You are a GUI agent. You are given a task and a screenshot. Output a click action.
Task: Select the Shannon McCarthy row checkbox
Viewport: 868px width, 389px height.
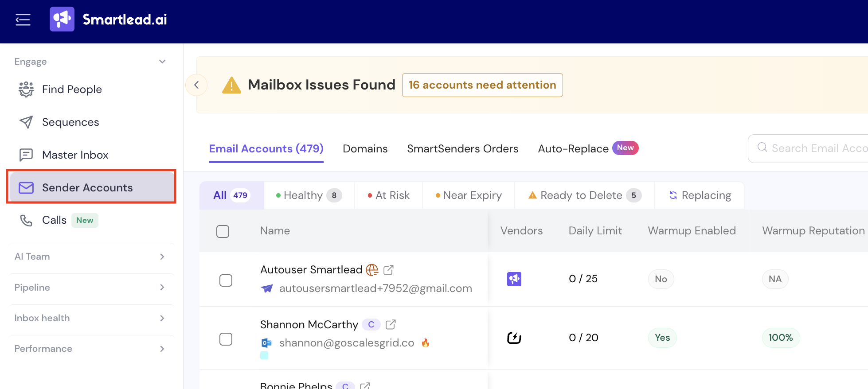click(226, 339)
